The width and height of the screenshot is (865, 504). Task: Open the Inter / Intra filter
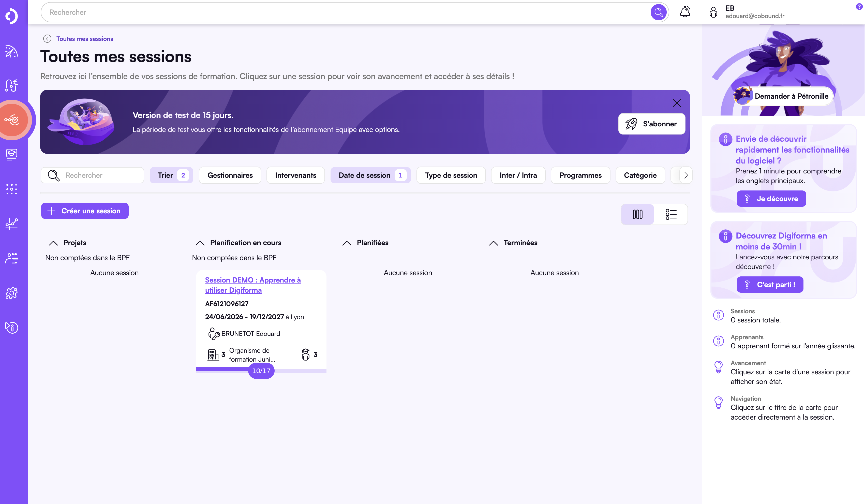click(x=518, y=175)
